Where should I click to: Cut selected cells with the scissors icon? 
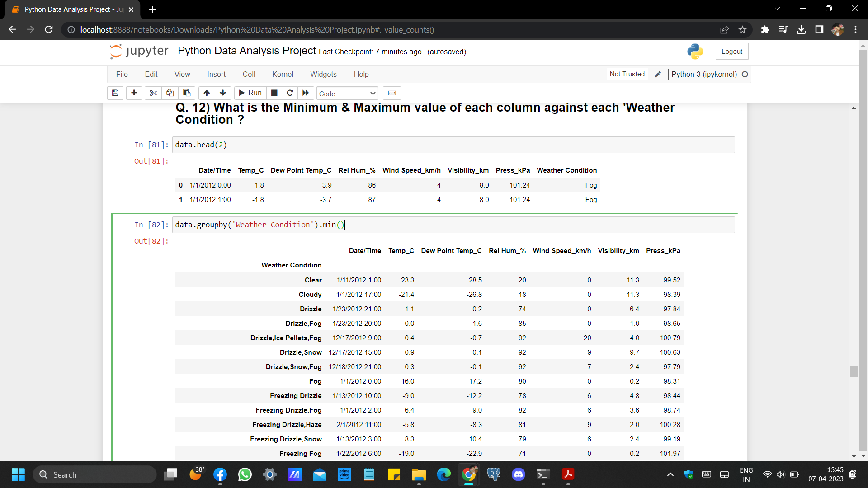coord(153,93)
